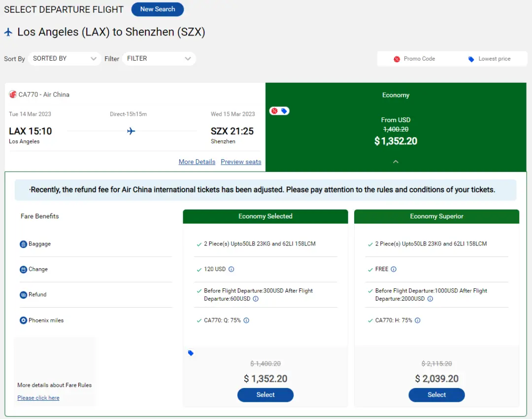Click the red promo code badge on the fare
This screenshot has width=532, height=419.
coord(274,111)
